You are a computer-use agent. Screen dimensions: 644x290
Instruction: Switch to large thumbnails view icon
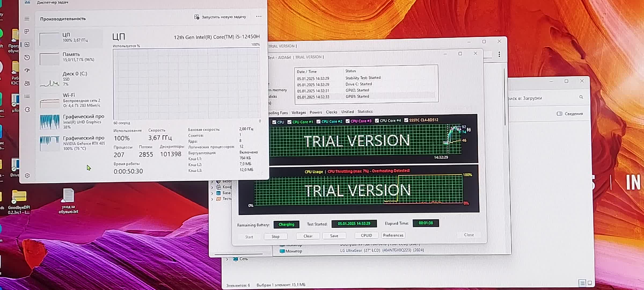click(590, 282)
